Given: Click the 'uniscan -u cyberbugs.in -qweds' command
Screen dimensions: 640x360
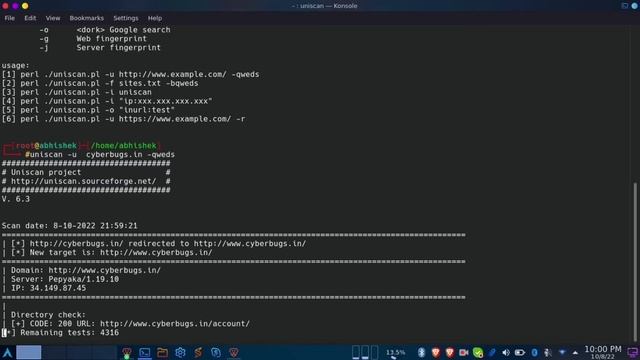Looking at the screenshot, I should [x=102, y=155].
